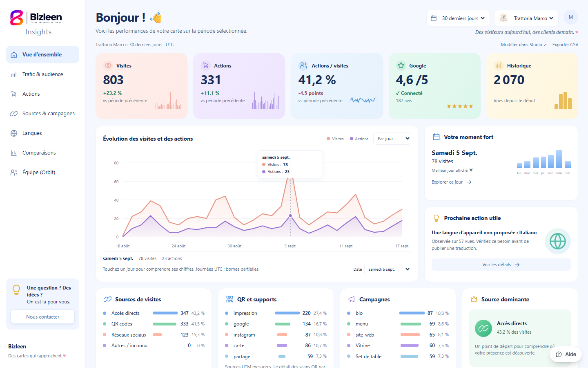Viewport: 588px width, 368px height.
Task: Navigate to Sources & campagnes
Action: [x=42, y=114]
